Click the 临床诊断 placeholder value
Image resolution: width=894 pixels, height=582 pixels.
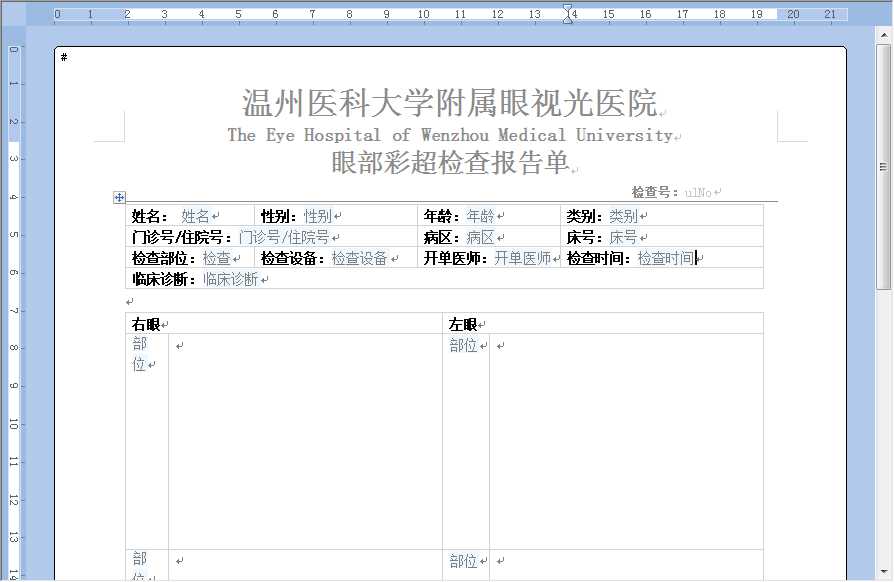coord(231,279)
